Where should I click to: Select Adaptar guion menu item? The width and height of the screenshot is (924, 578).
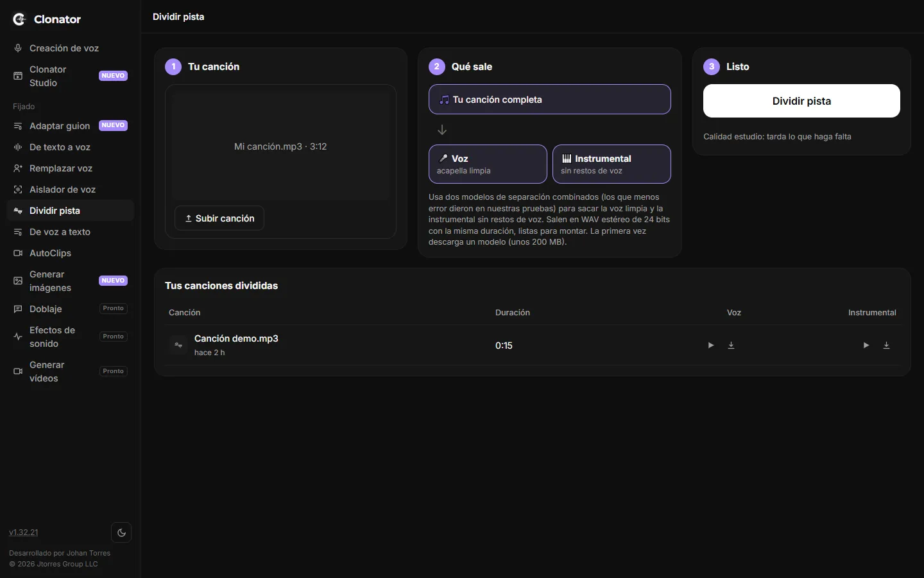(70, 126)
